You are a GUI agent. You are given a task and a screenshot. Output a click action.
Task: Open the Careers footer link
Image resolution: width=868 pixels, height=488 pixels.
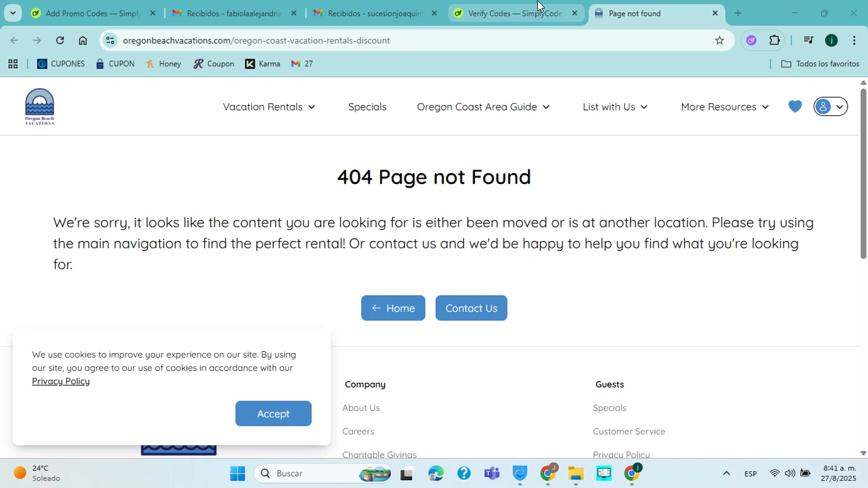[358, 432]
